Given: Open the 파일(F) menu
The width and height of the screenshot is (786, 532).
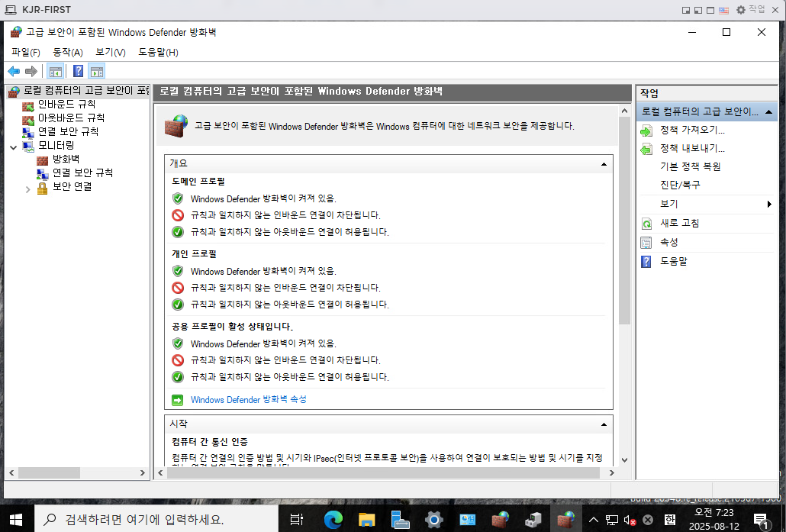Looking at the screenshot, I should pos(26,52).
